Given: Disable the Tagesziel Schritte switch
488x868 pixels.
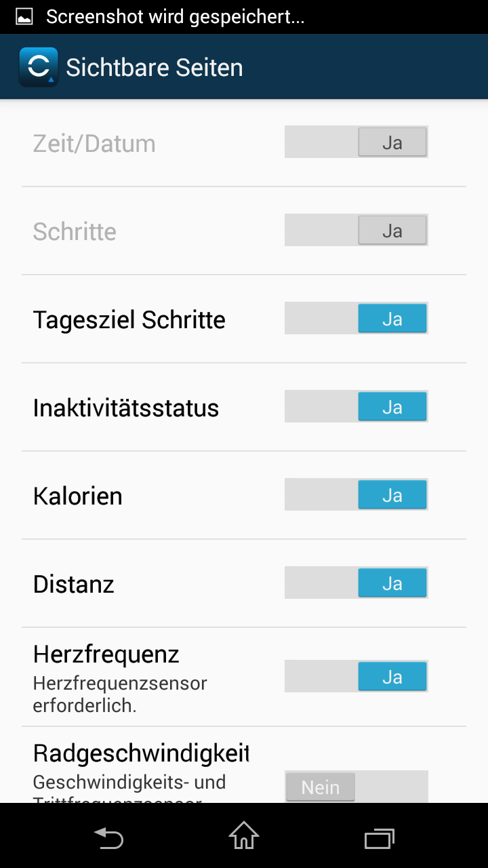Looking at the screenshot, I should point(357,319).
